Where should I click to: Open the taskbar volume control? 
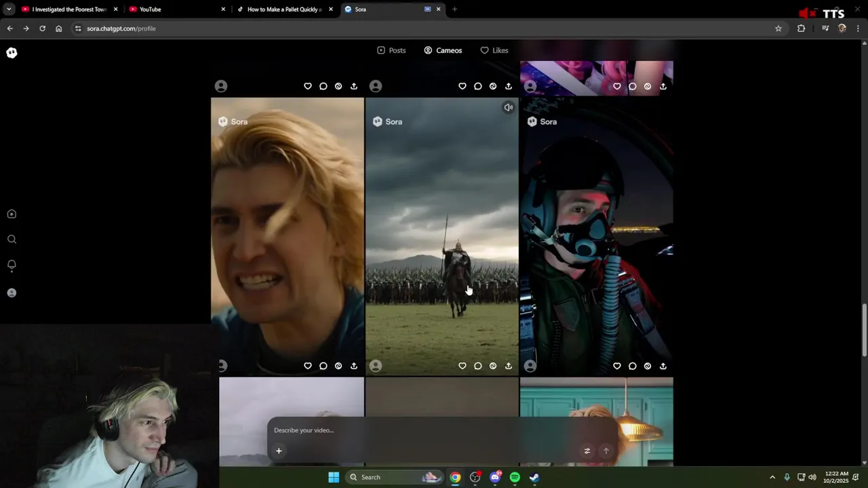pos(812,477)
